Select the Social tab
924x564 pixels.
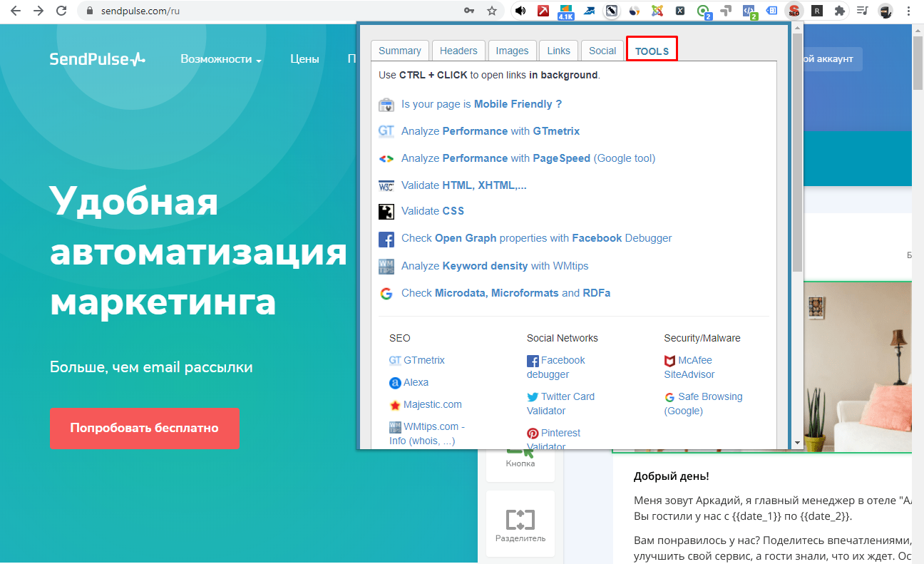602,51
